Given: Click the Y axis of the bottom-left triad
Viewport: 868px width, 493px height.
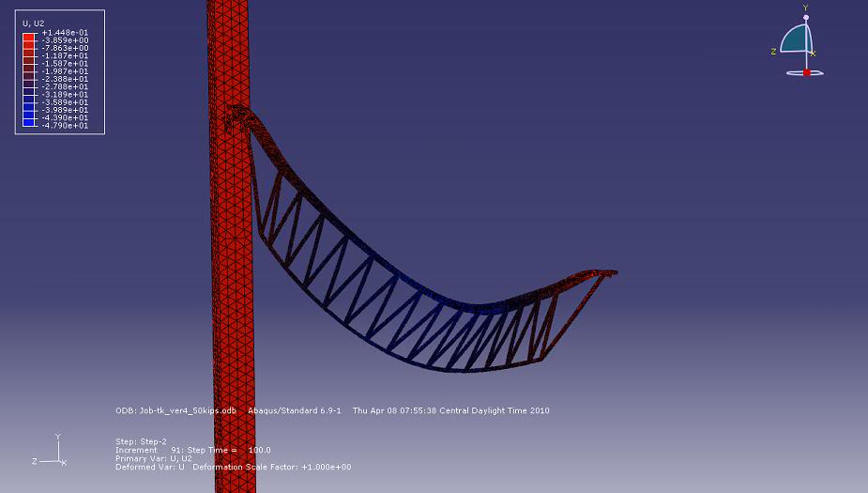Looking at the screenshot, I should (x=58, y=444).
